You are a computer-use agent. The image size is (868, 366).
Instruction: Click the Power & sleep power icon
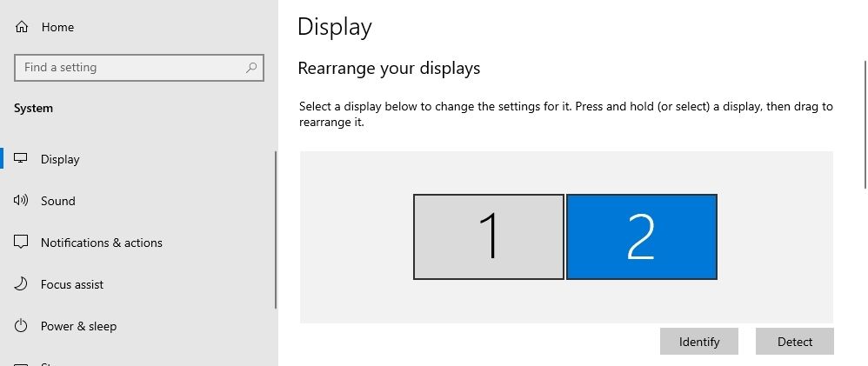pos(22,326)
